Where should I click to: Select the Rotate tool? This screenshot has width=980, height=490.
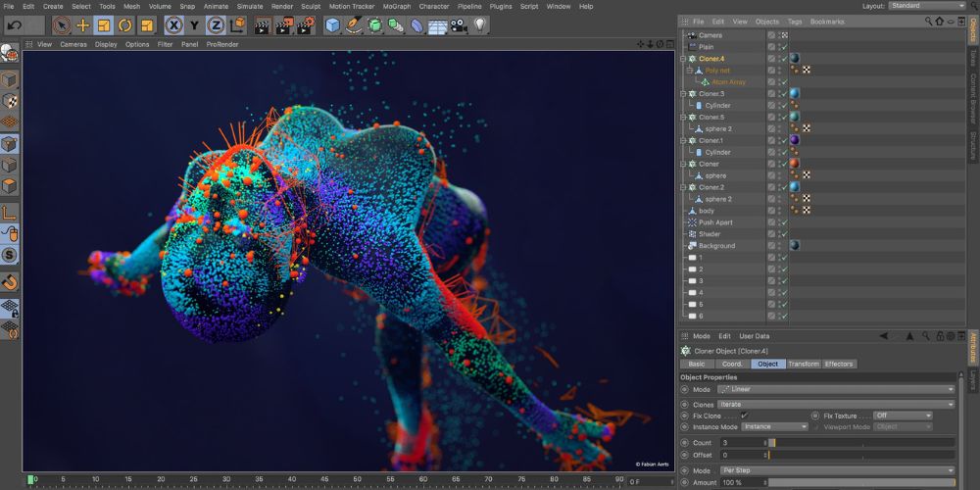124,25
